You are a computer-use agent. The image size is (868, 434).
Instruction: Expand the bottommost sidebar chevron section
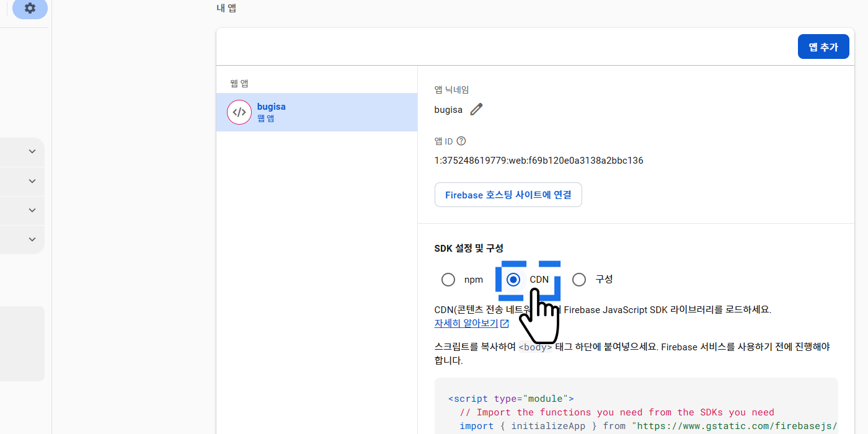click(32, 239)
